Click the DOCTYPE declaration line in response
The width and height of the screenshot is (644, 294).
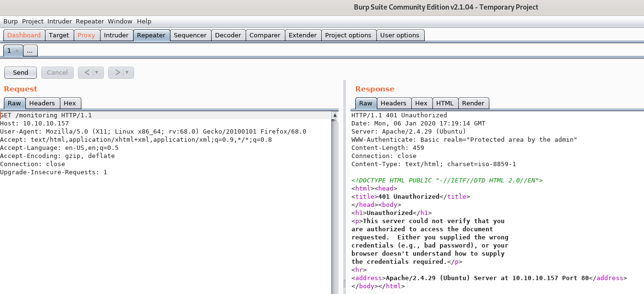pyautogui.click(x=447, y=181)
